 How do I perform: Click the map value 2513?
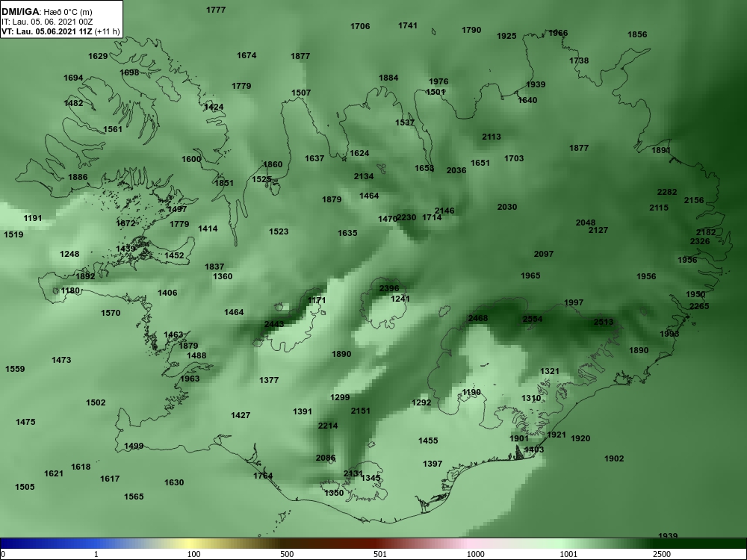tap(603, 322)
